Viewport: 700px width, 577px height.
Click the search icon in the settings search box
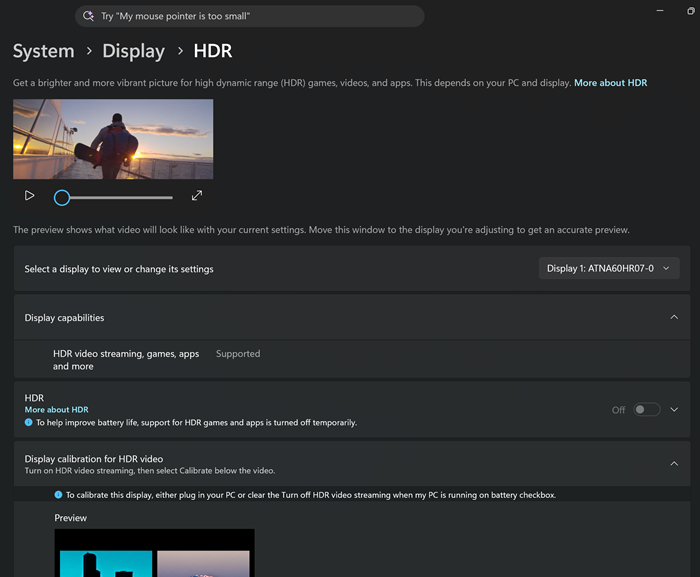coord(88,16)
